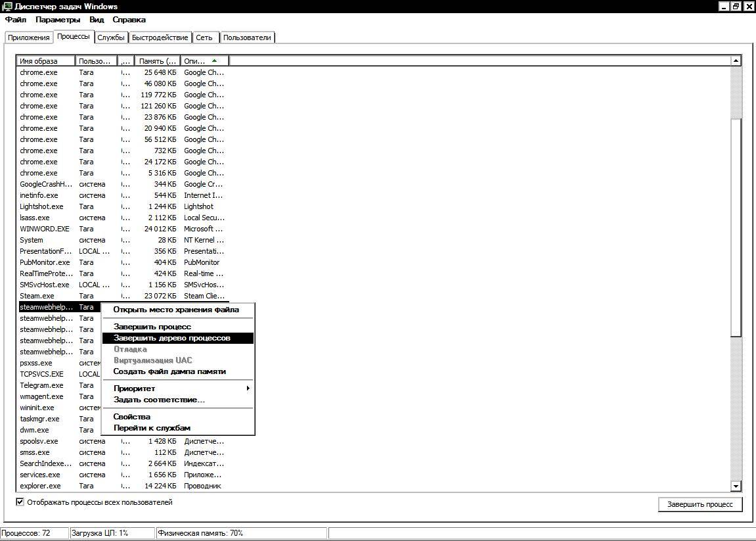Select the Telegram.exe process row
The height and width of the screenshot is (541, 756).
coord(41,385)
